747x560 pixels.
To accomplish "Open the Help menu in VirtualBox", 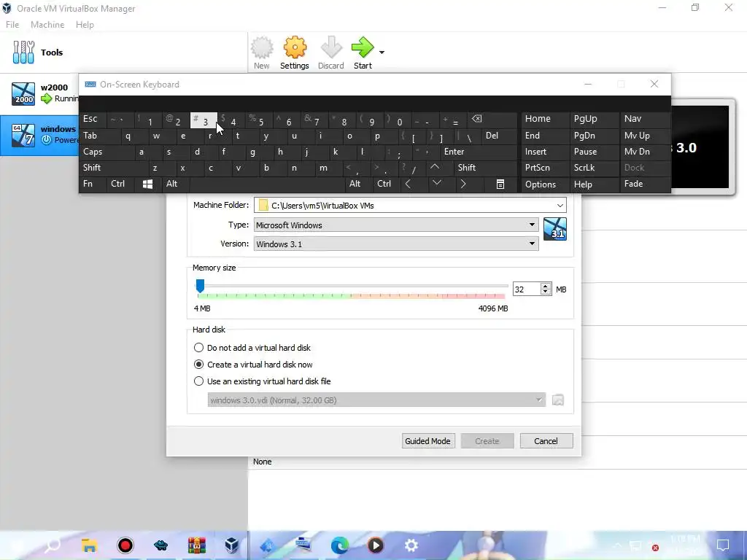I will [85, 25].
